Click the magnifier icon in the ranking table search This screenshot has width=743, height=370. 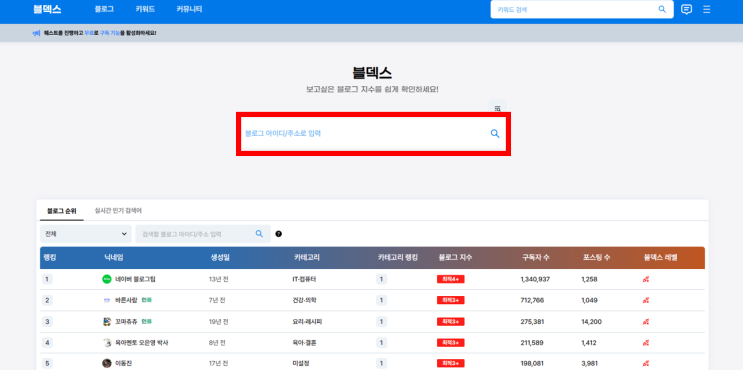pyautogui.click(x=259, y=234)
